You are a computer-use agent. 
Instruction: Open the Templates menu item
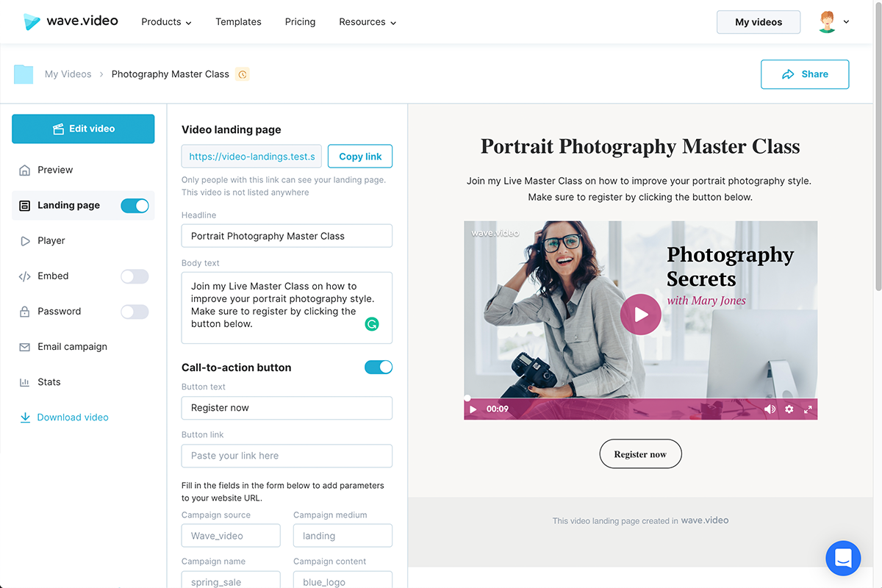tap(238, 22)
